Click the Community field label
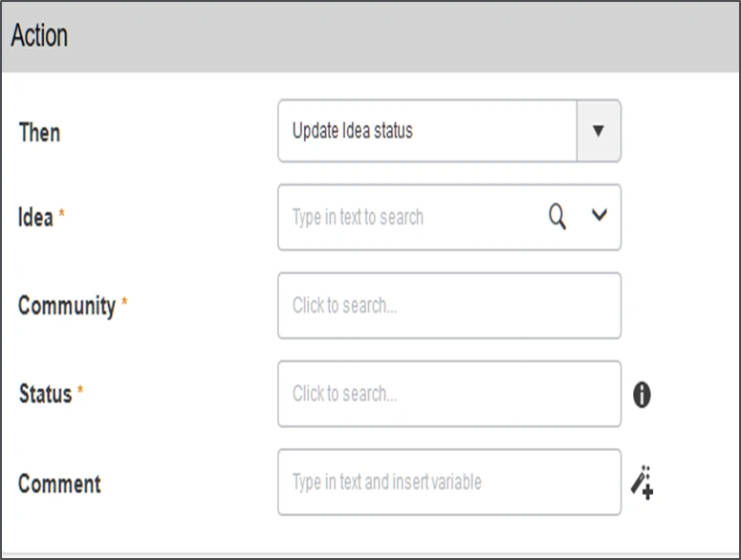 (x=67, y=306)
